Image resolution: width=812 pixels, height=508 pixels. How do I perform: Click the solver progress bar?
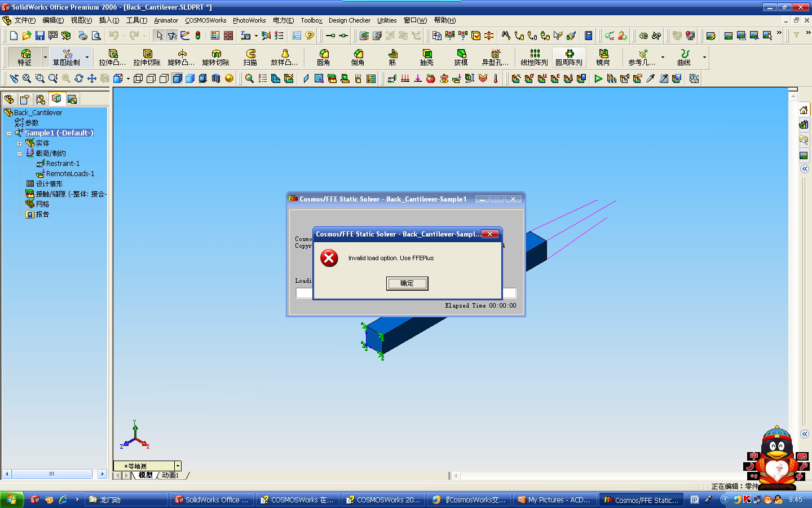pos(406,293)
